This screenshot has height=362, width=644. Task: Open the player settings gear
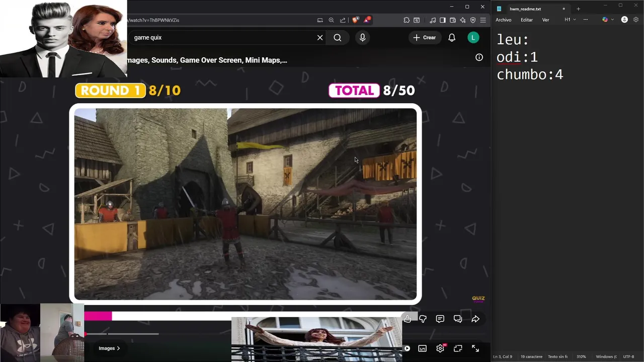click(440, 348)
